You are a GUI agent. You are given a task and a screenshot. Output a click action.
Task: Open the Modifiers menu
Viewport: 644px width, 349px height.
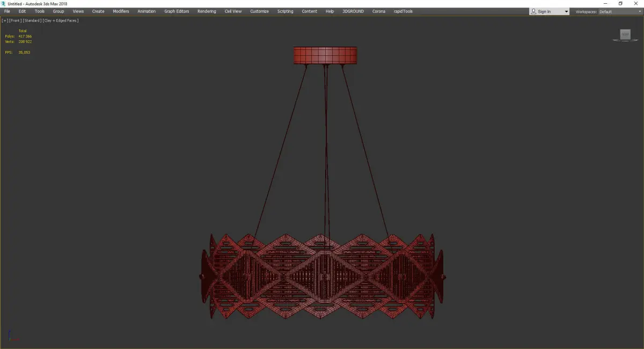(121, 11)
